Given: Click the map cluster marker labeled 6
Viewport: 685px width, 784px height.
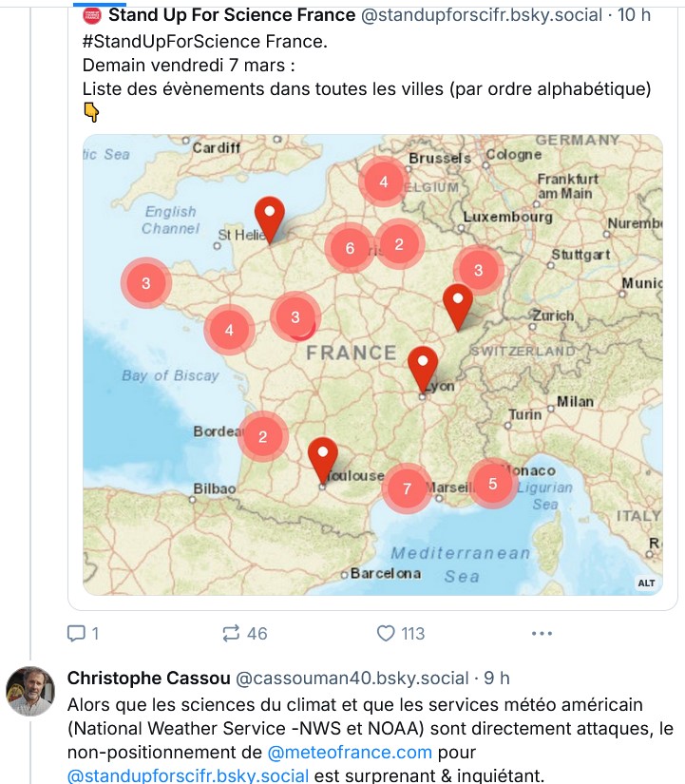Looking at the screenshot, I should [x=350, y=247].
